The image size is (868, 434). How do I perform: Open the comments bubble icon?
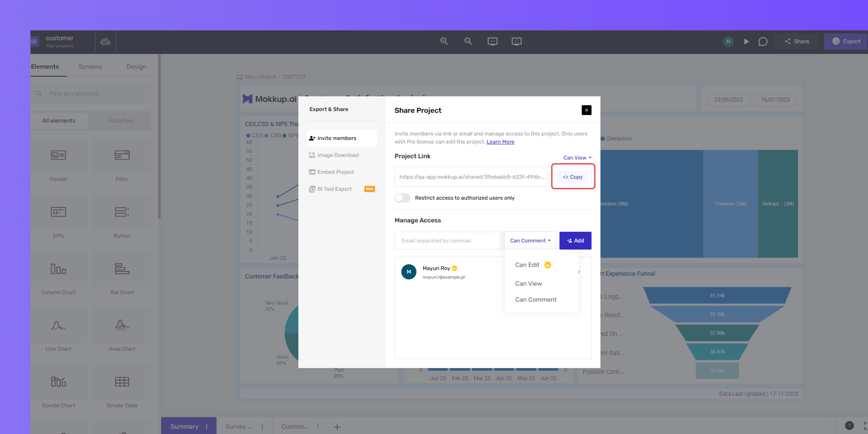(x=763, y=41)
